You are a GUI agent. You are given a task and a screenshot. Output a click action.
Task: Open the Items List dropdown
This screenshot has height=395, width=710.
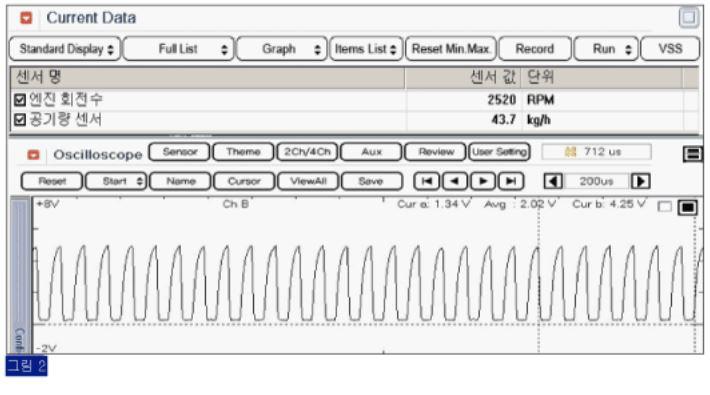click(x=366, y=49)
